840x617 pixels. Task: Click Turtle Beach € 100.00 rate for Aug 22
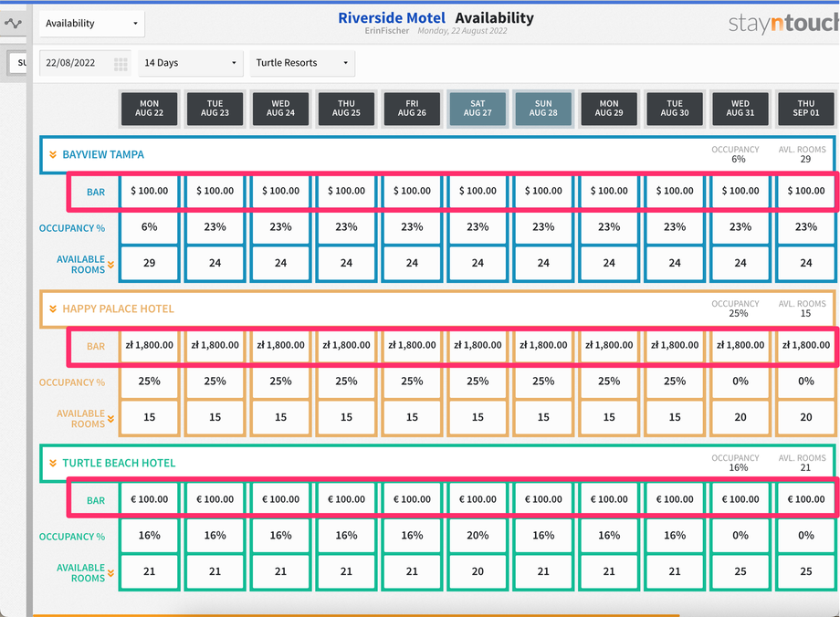click(x=150, y=499)
